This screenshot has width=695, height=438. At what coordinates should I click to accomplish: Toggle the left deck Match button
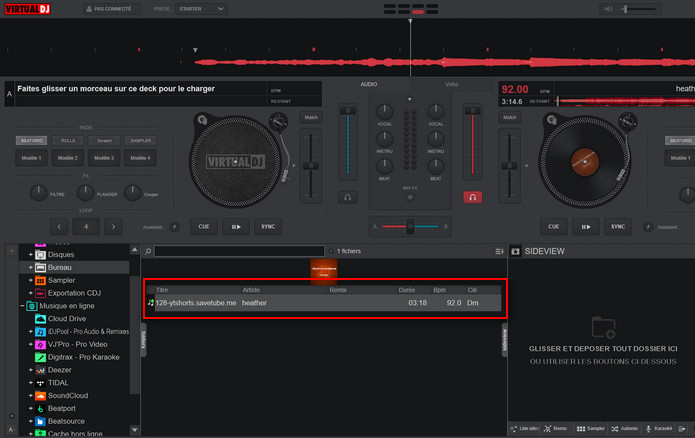point(311,117)
